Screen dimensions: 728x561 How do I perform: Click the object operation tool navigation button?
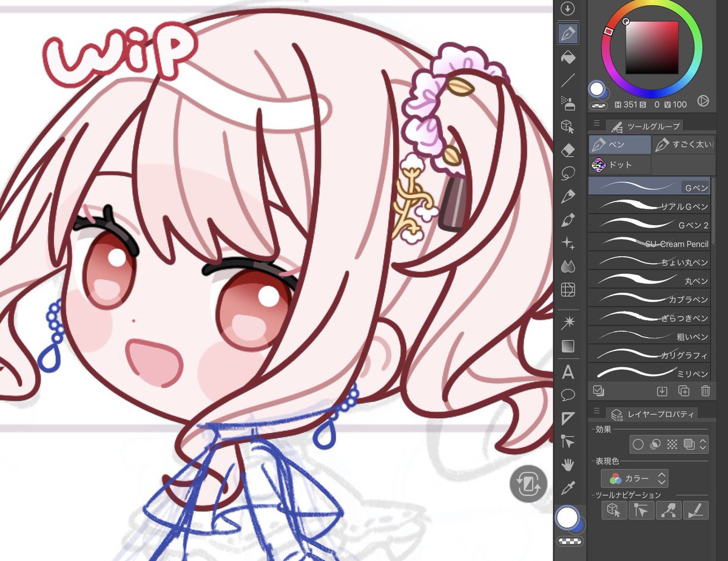click(x=614, y=510)
